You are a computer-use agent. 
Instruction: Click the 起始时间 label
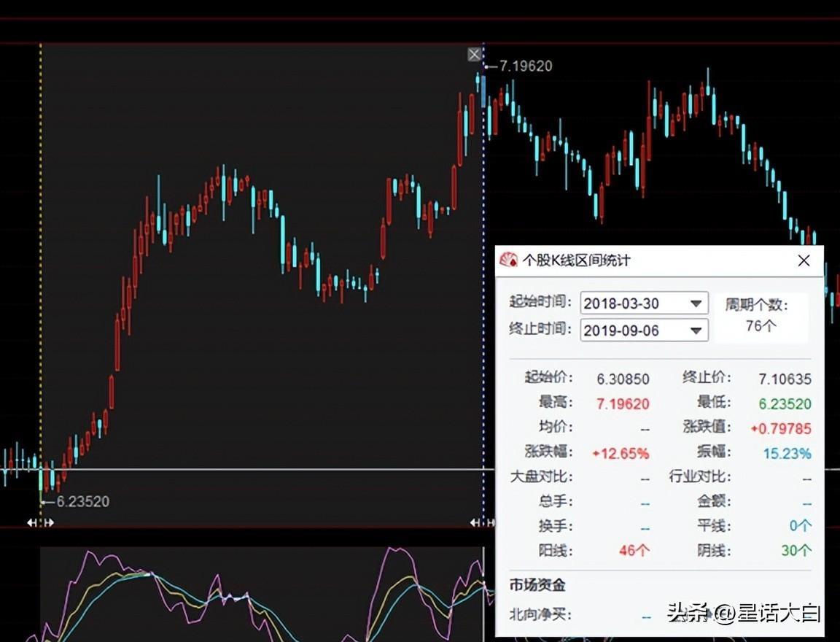tap(540, 302)
